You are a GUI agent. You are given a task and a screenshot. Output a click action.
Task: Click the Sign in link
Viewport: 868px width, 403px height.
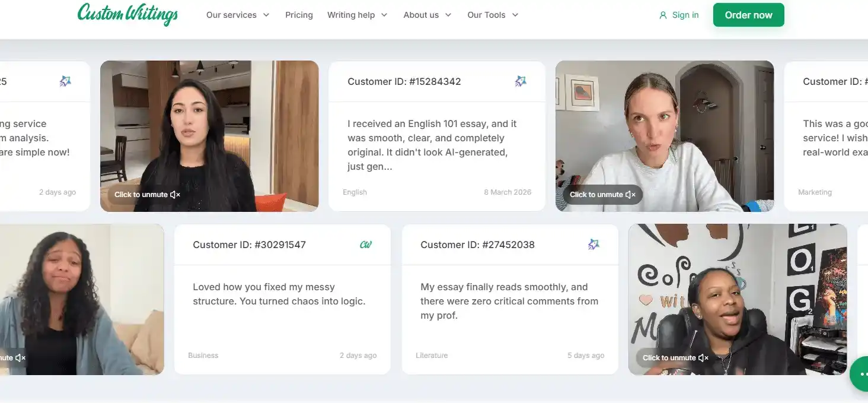click(685, 15)
